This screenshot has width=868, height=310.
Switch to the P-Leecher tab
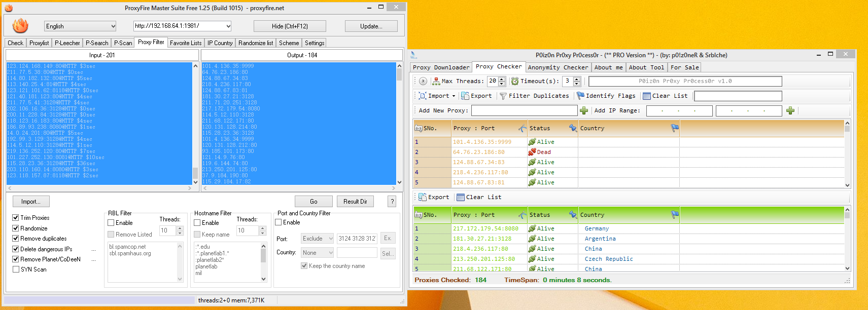click(x=67, y=43)
